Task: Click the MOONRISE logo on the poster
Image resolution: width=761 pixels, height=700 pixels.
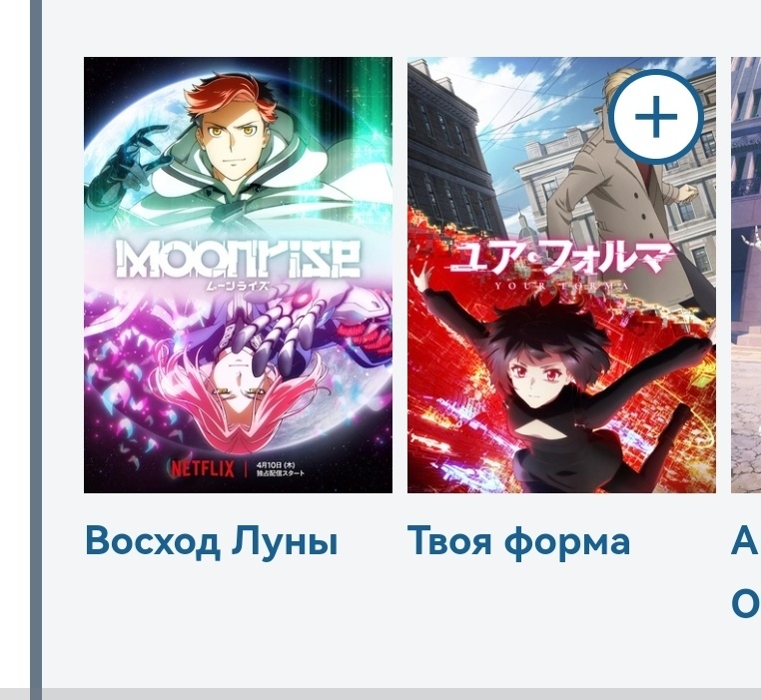Action: coord(238,259)
